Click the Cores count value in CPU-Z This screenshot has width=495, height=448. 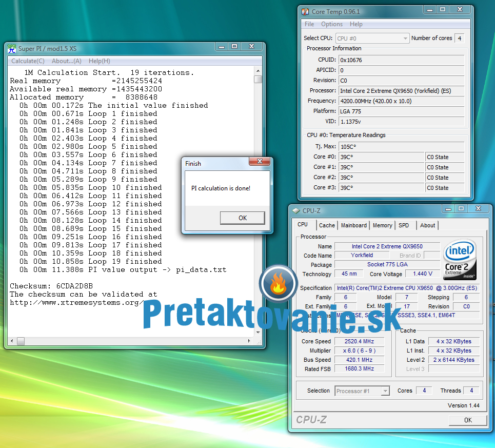[424, 391]
